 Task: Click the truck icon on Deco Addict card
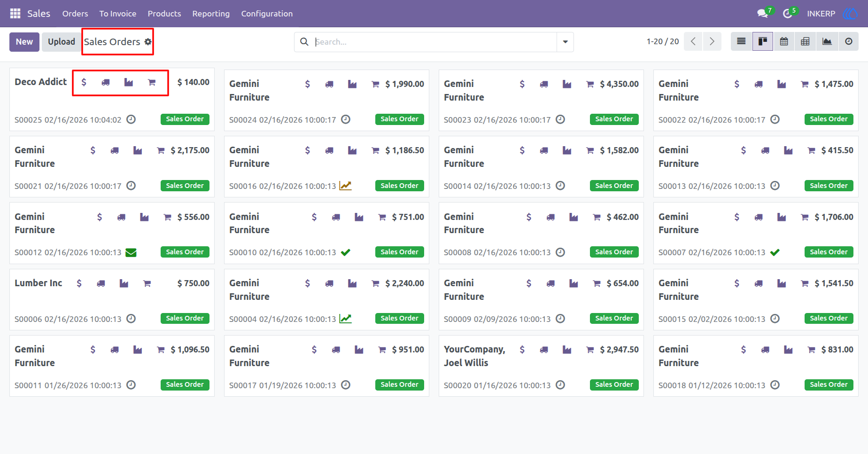(x=106, y=82)
